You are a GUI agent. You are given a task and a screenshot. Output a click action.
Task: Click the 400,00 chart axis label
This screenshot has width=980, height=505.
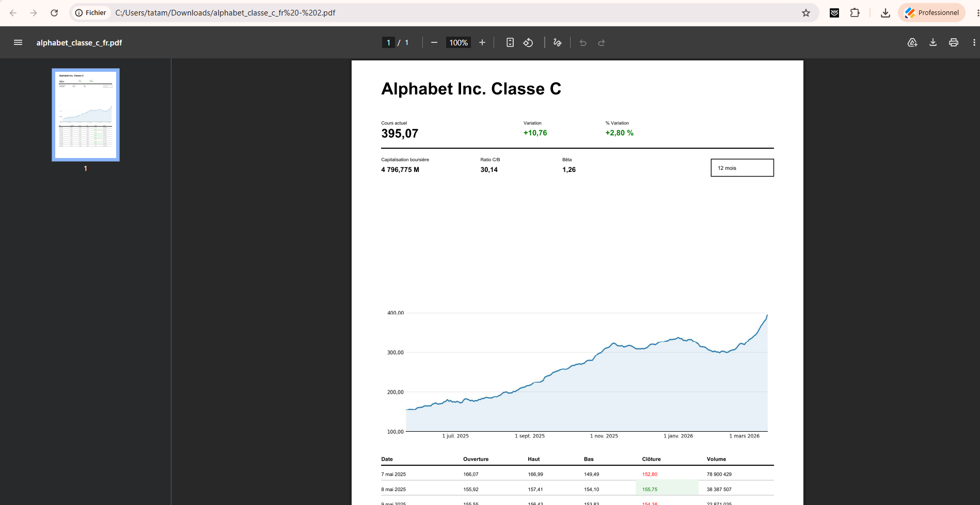click(x=396, y=313)
